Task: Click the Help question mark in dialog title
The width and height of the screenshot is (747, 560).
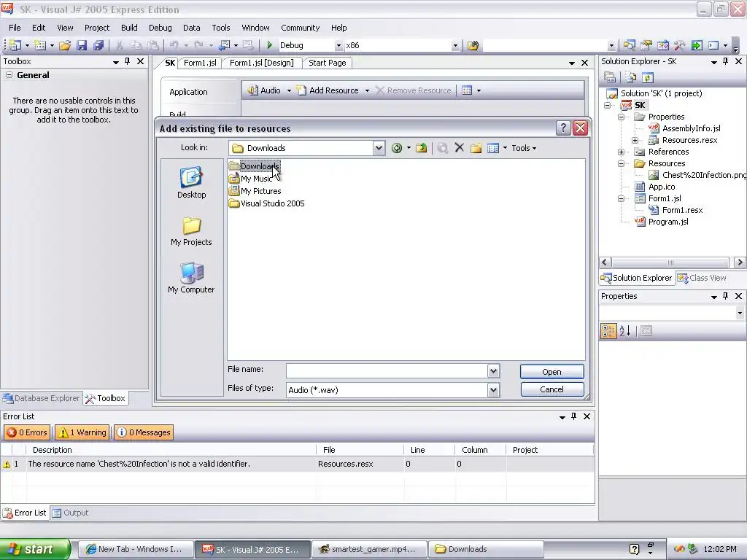Action: 563,128
